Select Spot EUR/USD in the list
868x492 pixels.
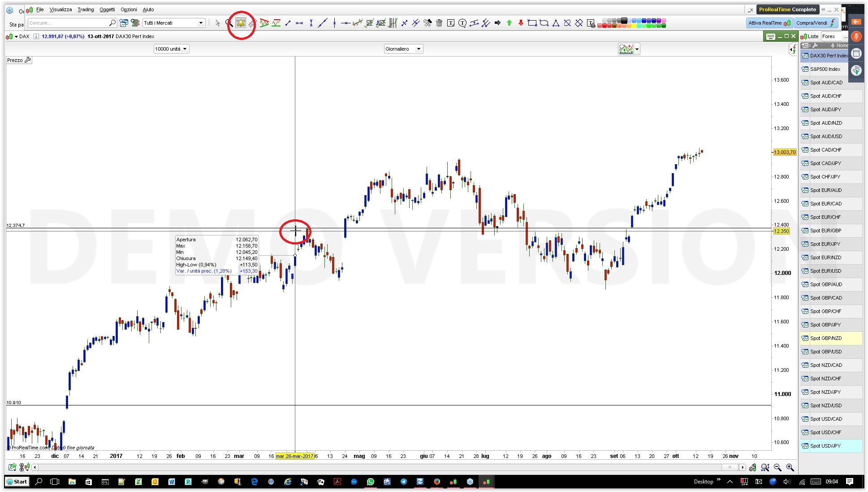825,271
